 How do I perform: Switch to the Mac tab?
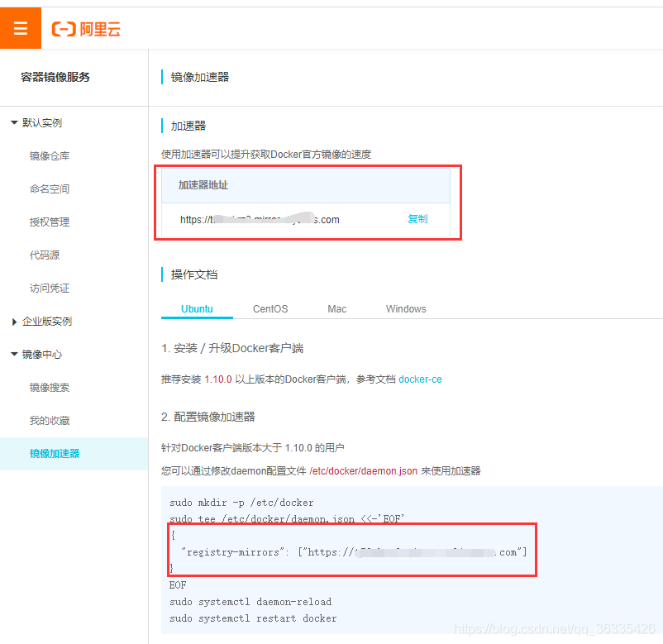click(337, 309)
